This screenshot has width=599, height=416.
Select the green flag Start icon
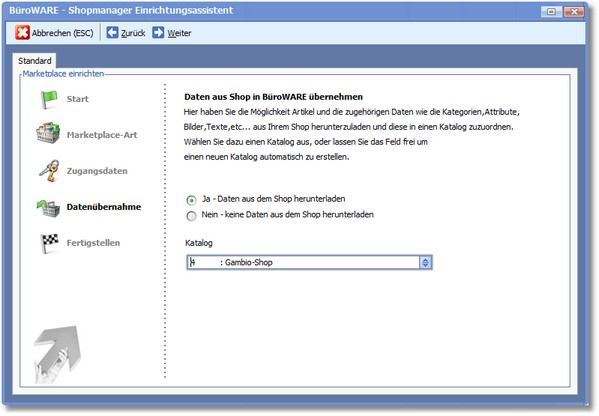point(49,99)
